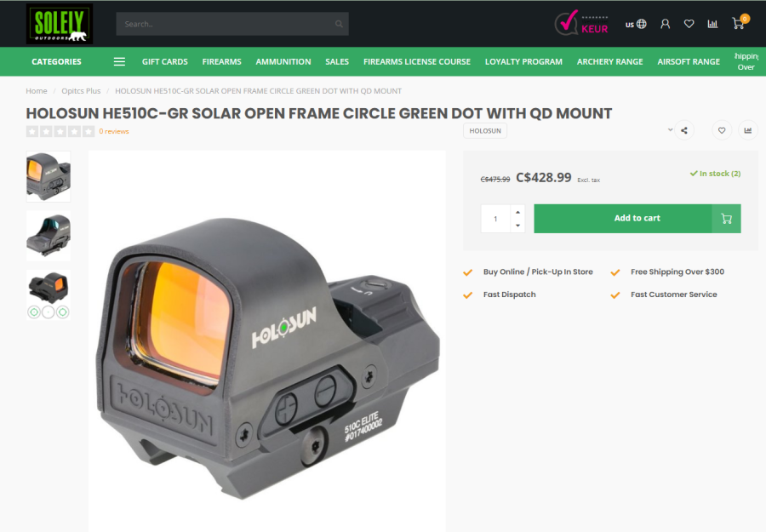Decrease quantity with down arrow
This screenshot has height=532, width=766.
pos(517,226)
